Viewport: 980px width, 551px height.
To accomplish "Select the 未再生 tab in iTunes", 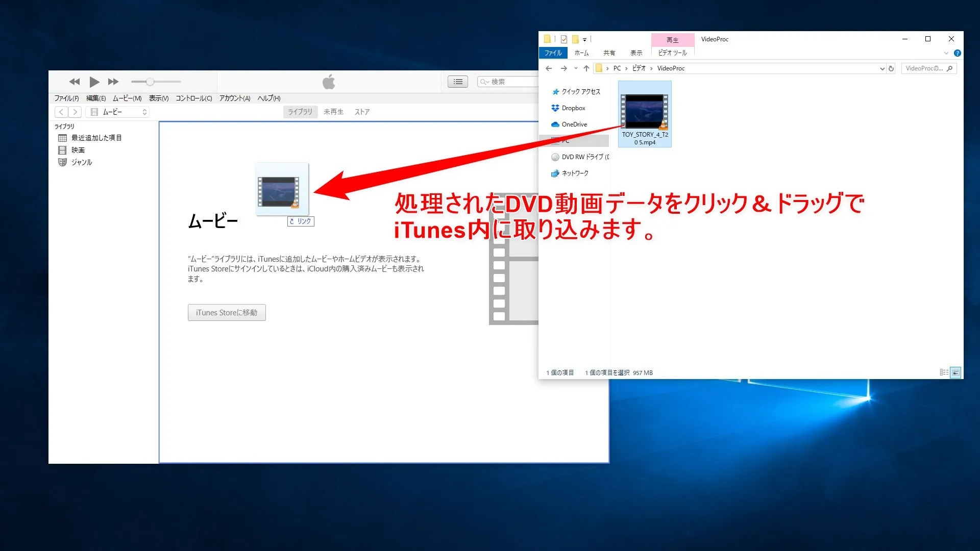I will pos(333,112).
